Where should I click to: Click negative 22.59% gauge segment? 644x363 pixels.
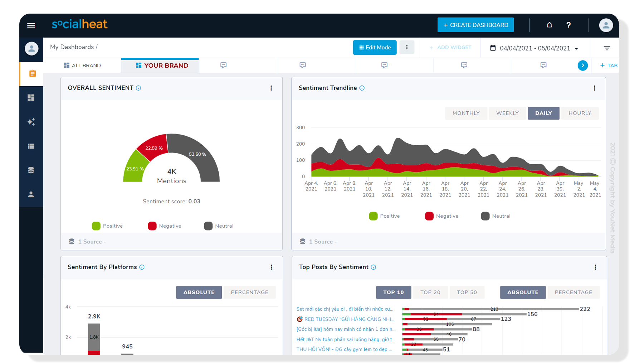click(x=154, y=148)
